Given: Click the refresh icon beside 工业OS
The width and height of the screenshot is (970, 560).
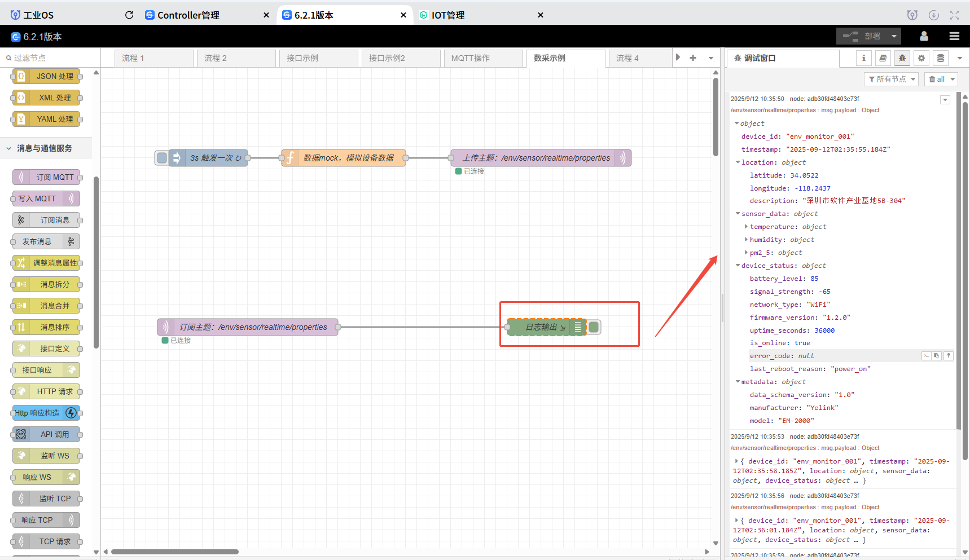Looking at the screenshot, I should click(129, 15).
